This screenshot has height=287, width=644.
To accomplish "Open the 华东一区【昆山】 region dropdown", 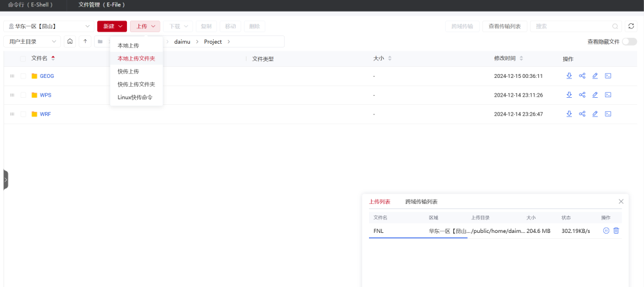I will click(49, 26).
